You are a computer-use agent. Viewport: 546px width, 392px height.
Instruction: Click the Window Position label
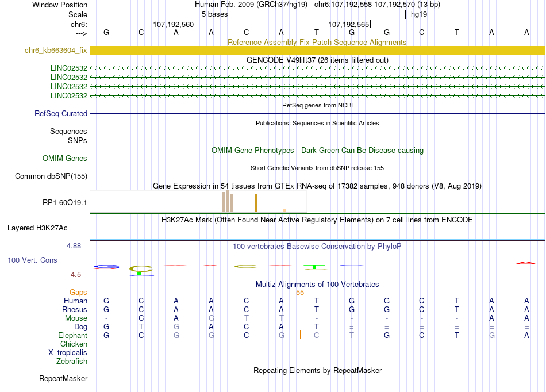point(60,5)
